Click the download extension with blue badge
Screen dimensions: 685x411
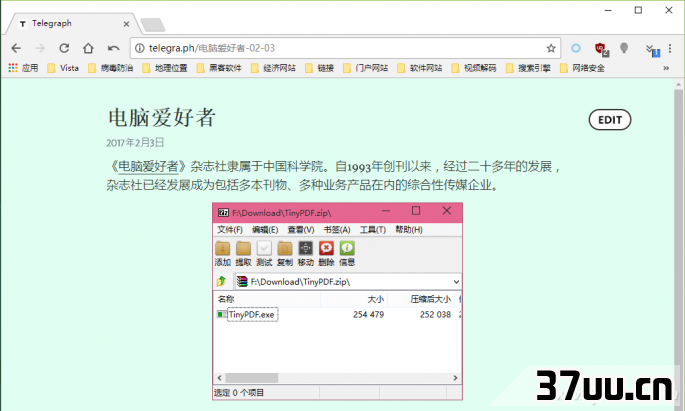click(652, 50)
